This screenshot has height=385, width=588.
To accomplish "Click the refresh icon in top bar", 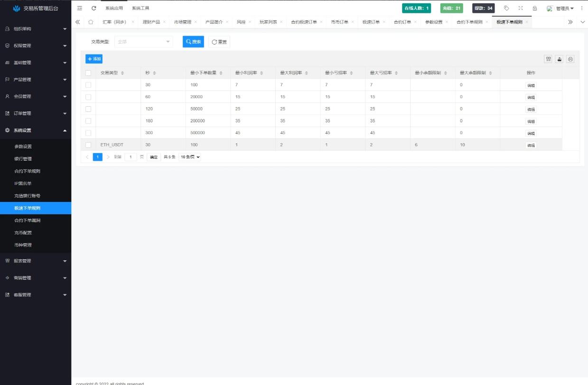I will click(x=93, y=8).
